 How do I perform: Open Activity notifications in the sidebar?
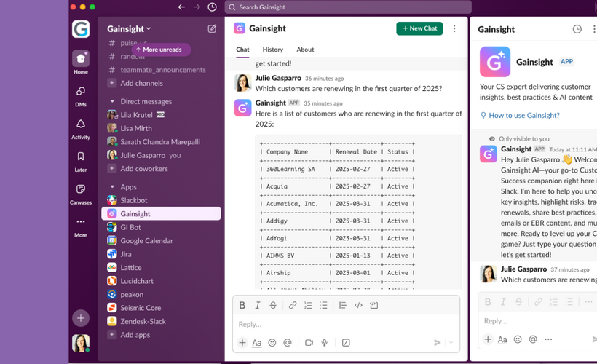pyautogui.click(x=81, y=128)
